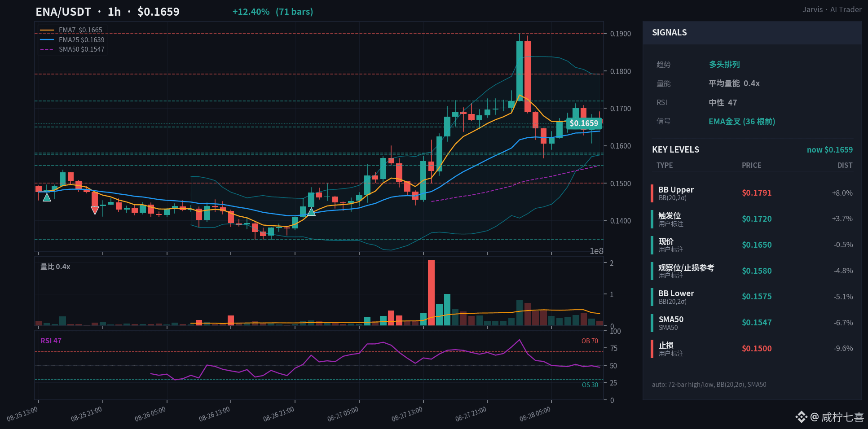Click the auto: 72-bar high/low footer note
Screen dimensions: 868x429
(x=709, y=385)
